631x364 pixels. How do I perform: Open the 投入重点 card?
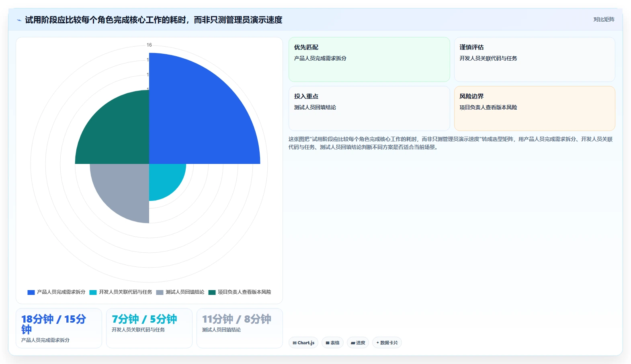point(369,108)
